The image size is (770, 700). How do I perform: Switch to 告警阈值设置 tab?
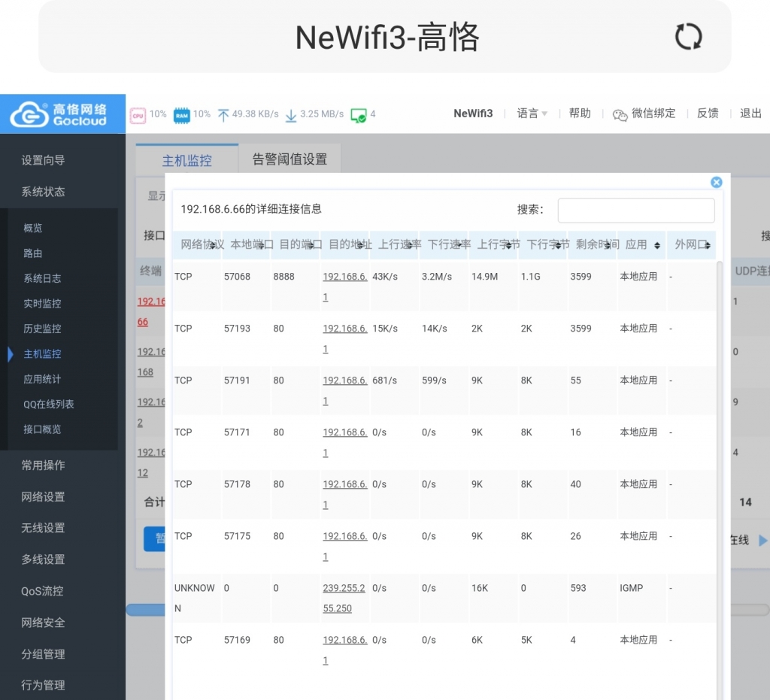click(290, 159)
